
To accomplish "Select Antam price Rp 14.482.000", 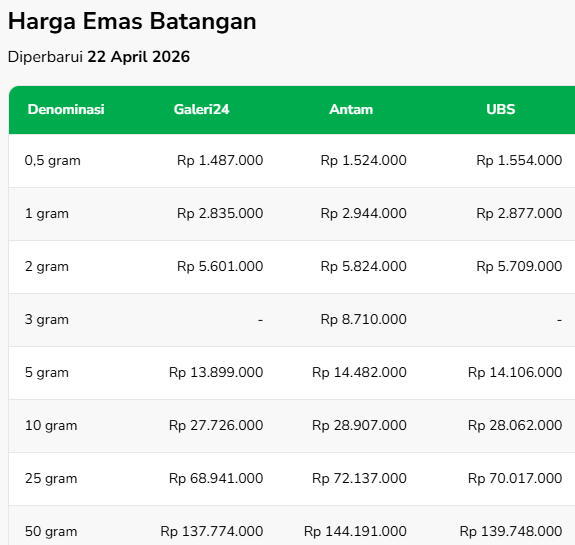I will 359,372.
